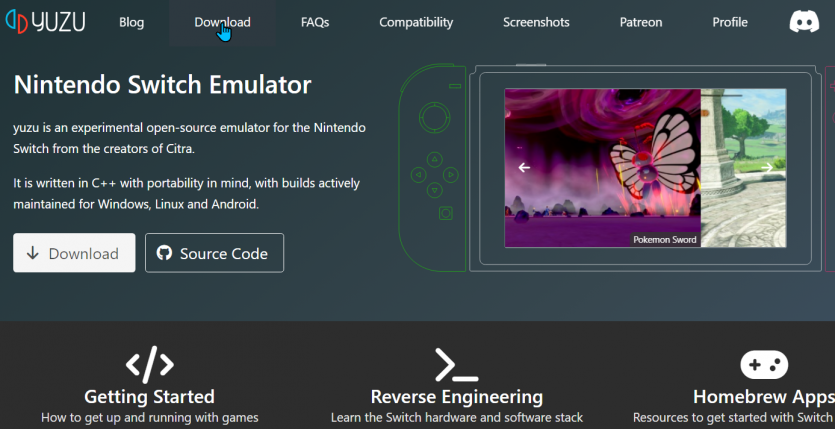Go to the Download page in the navbar
This screenshot has width=835, height=429.
(x=222, y=22)
